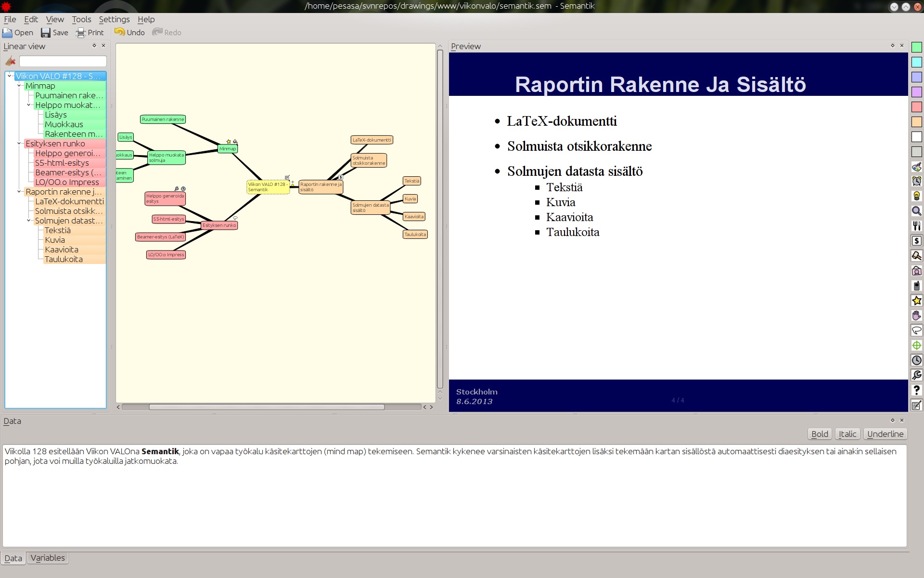Open the Settings menu
The image size is (924, 578).
114,19
